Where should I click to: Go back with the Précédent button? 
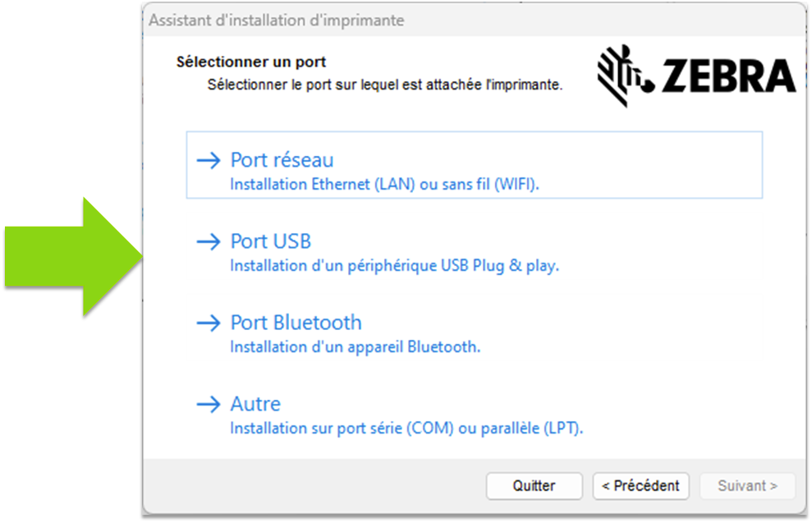click(x=640, y=486)
